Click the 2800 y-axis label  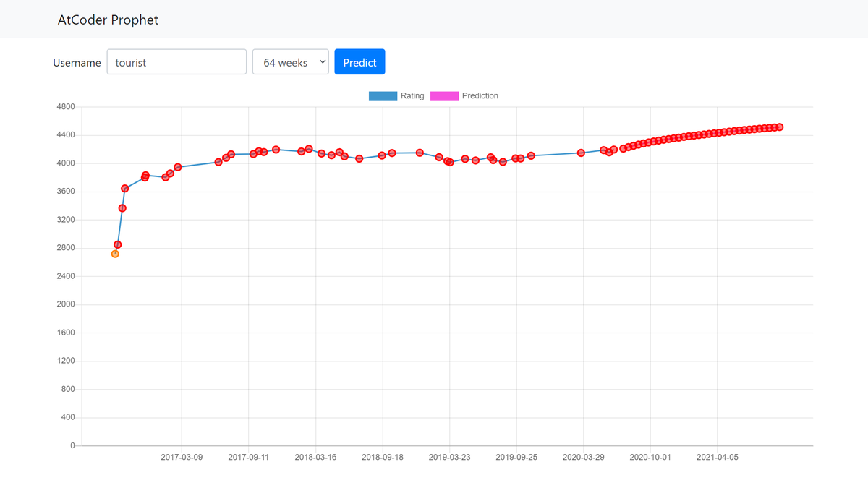tap(66, 248)
